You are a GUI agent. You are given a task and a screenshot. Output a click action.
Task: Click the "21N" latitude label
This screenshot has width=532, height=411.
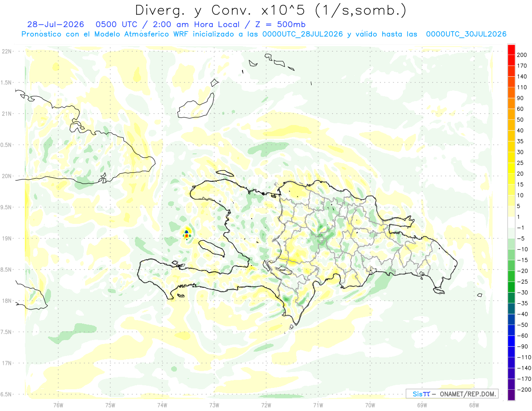[x=6, y=114]
